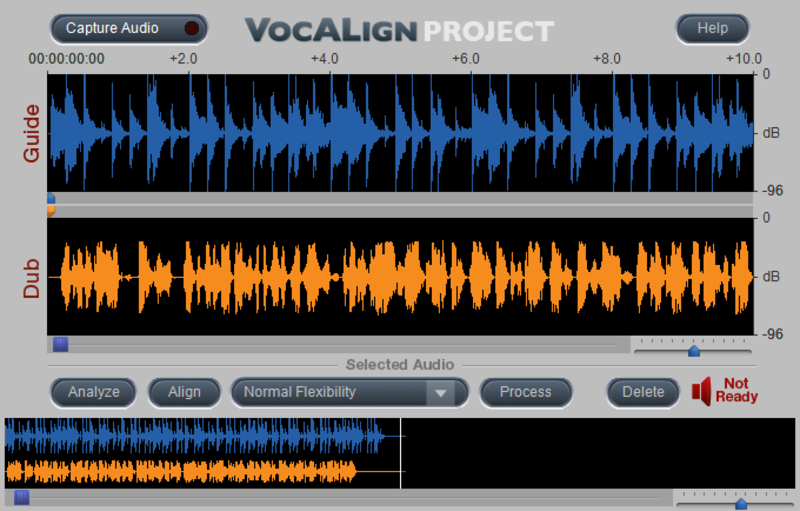Click the scrollbar thumb under the Dub waveform
The image size is (800, 511).
click(60, 345)
